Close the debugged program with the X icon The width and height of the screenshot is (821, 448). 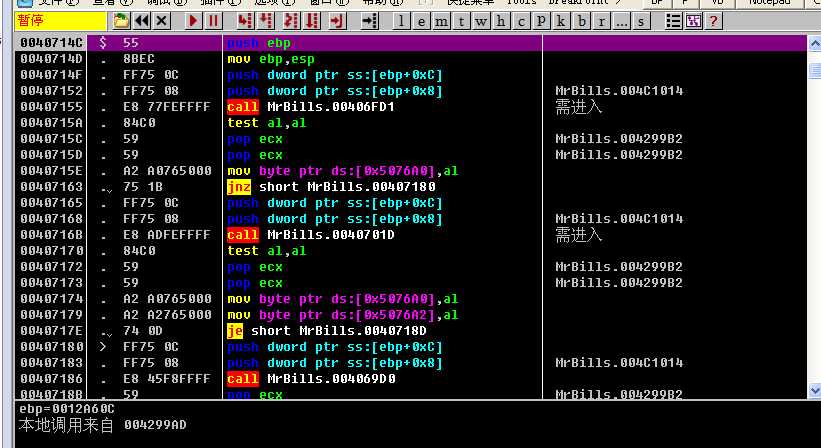click(162, 21)
